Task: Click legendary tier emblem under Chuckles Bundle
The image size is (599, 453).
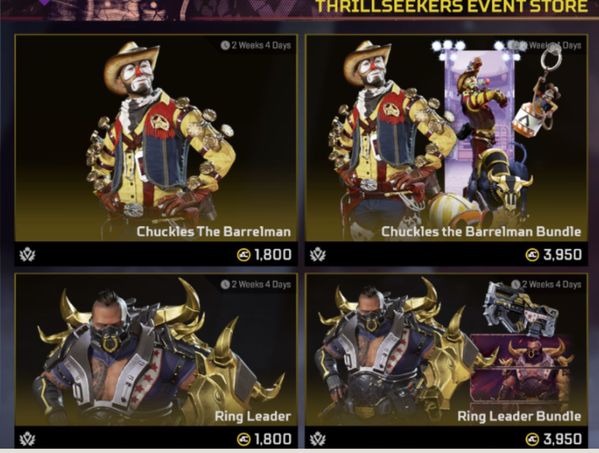Action: [318, 255]
